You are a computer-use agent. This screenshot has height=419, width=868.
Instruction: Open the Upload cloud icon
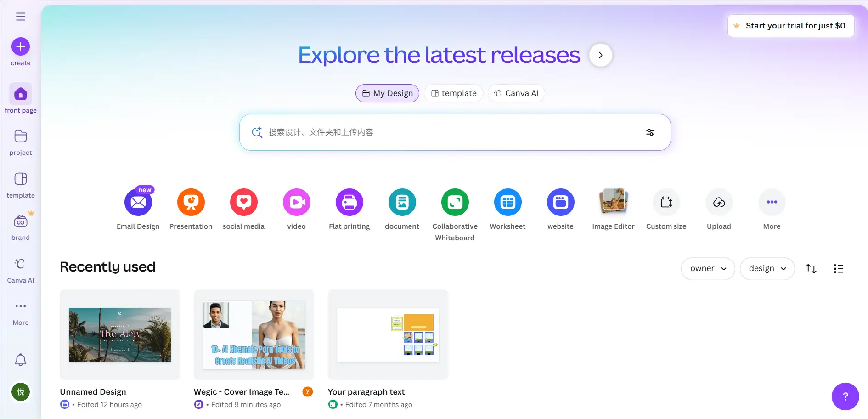719,202
